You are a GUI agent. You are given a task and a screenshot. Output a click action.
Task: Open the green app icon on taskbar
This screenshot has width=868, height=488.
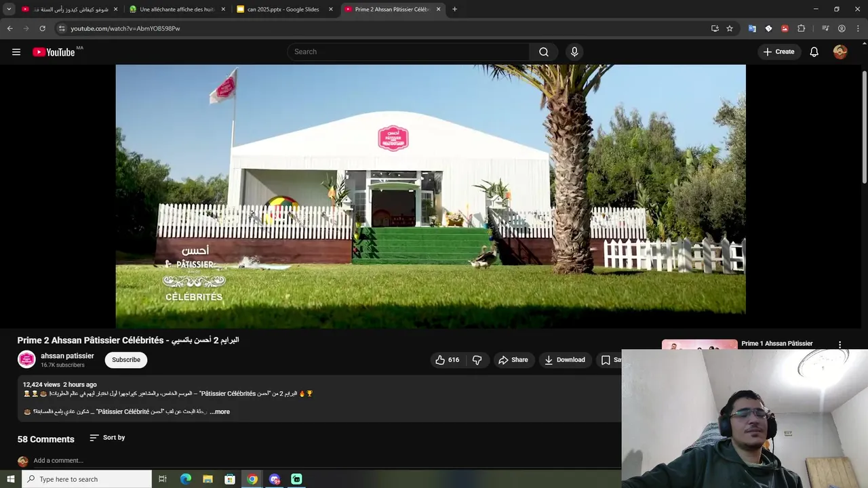pyautogui.click(x=296, y=479)
